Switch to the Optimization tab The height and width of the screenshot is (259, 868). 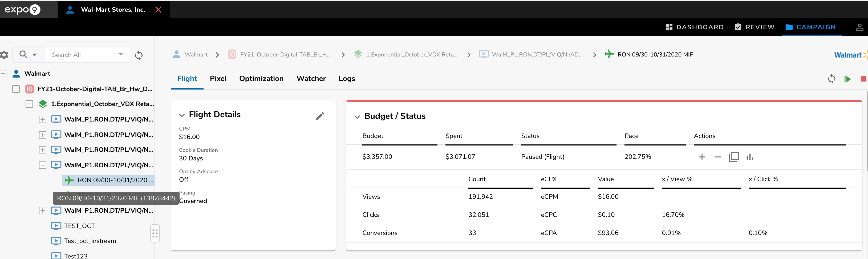point(261,79)
